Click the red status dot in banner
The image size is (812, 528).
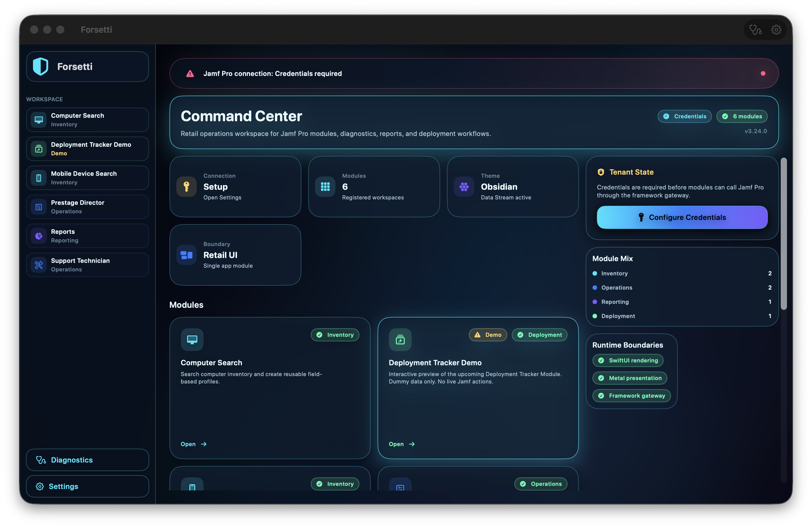763,73
